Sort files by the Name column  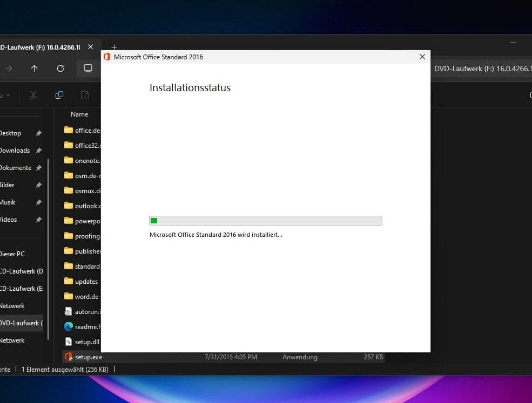tap(79, 114)
